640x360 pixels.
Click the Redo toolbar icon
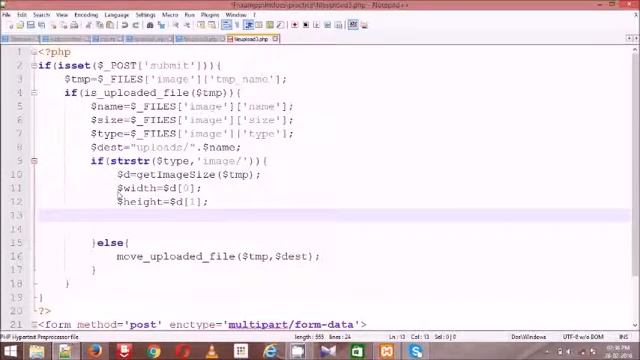click(136, 25)
